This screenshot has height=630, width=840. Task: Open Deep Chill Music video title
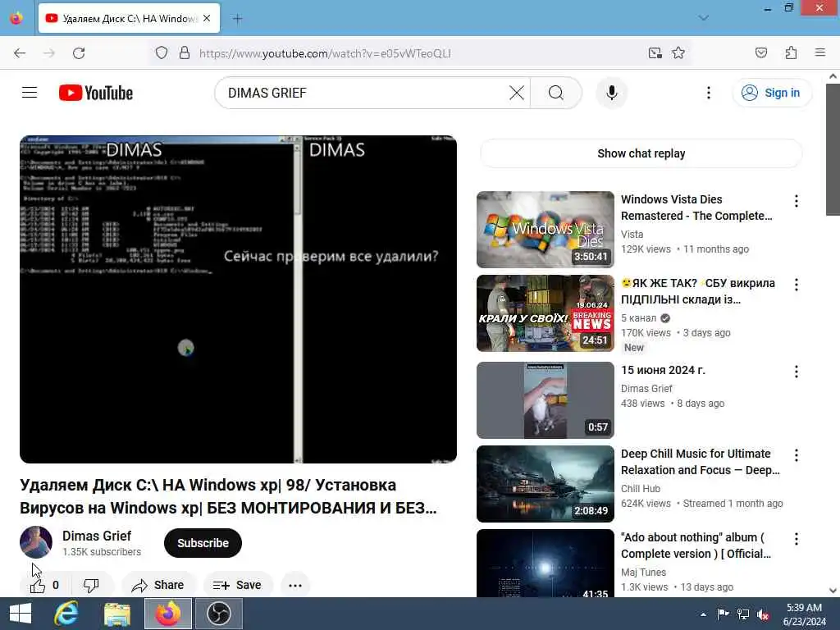click(701, 462)
